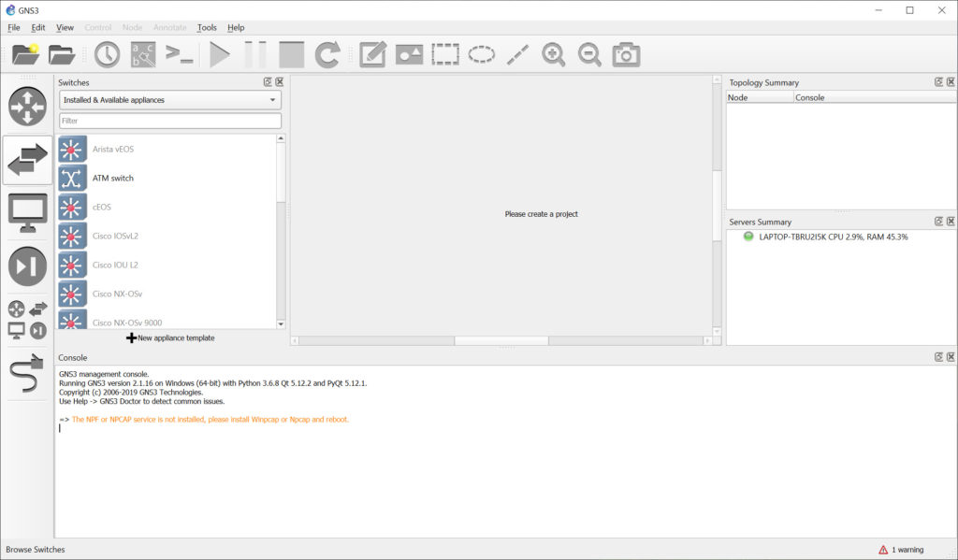Click scroll down arrow of appliance list
Viewport: 958px width, 560px height.
(281, 324)
